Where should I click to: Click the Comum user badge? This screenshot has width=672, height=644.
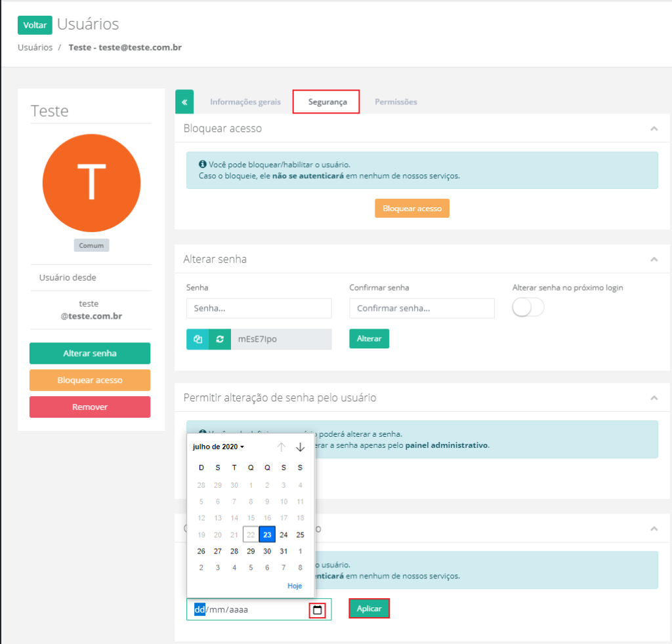point(91,245)
